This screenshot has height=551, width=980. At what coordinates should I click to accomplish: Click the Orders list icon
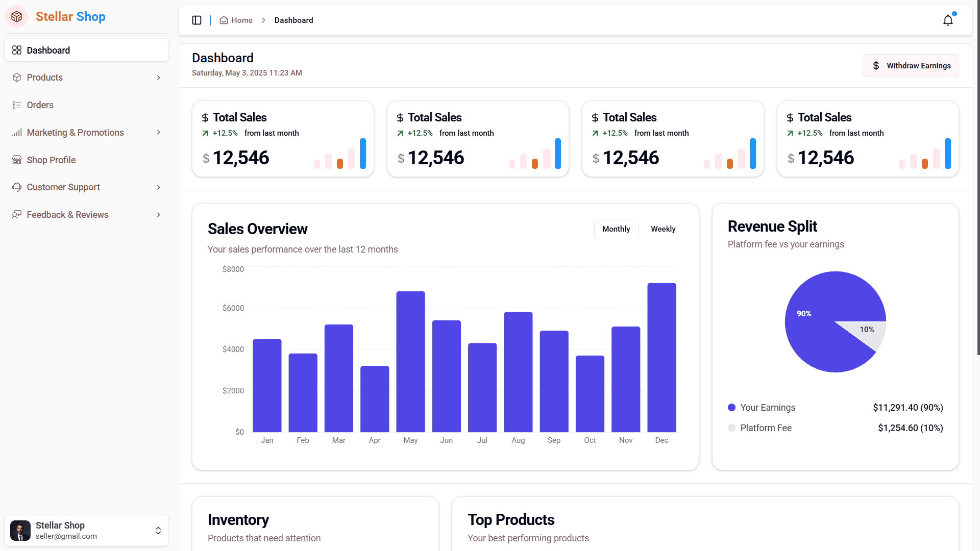point(17,105)
